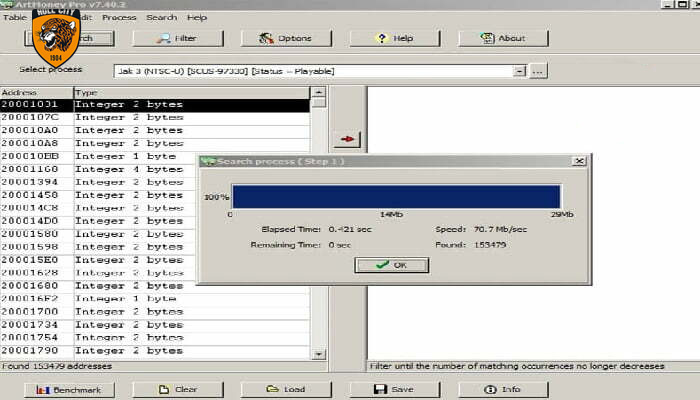Open the Search menu
Viewport: 700px width, 400px height.
click(x=162, y=17)
